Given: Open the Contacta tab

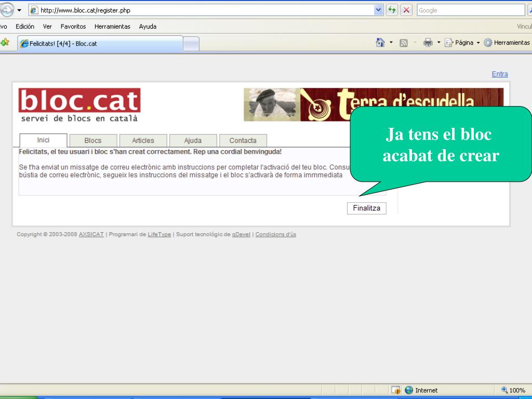Looking at the screenshot, I should pos(243,140).
